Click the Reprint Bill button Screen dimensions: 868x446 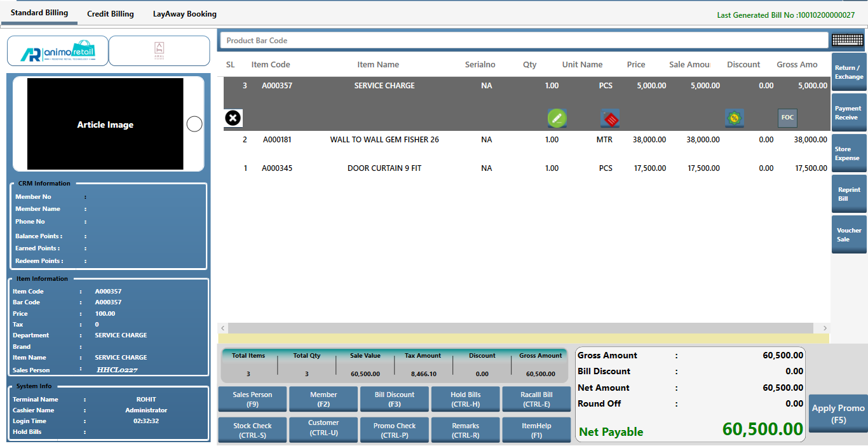(849, 194)
